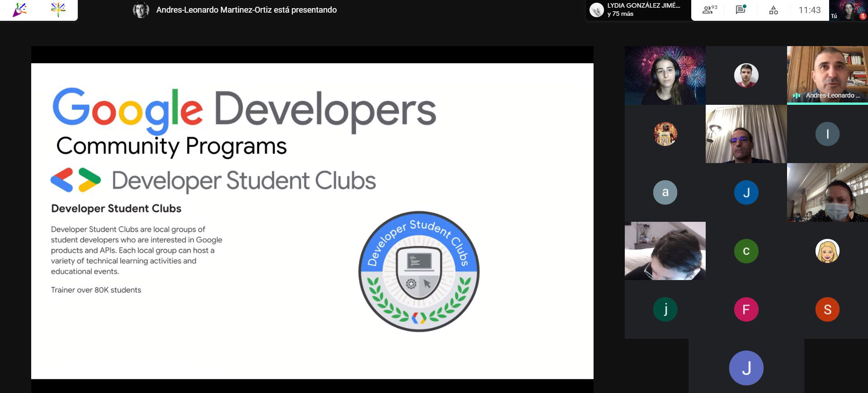Select the blonde cartoon avatar participant

pyautogui.click(x=827, y=251)
